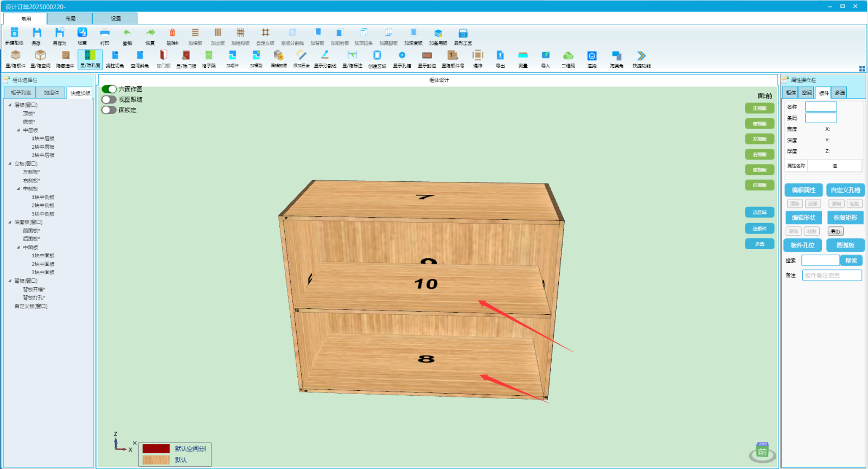Switch to the 布局 ribbon tab

[71, 18]
